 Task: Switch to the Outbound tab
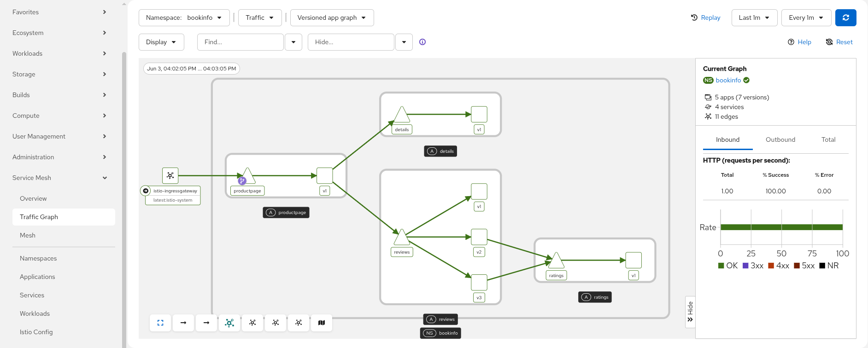pos(780,139)
